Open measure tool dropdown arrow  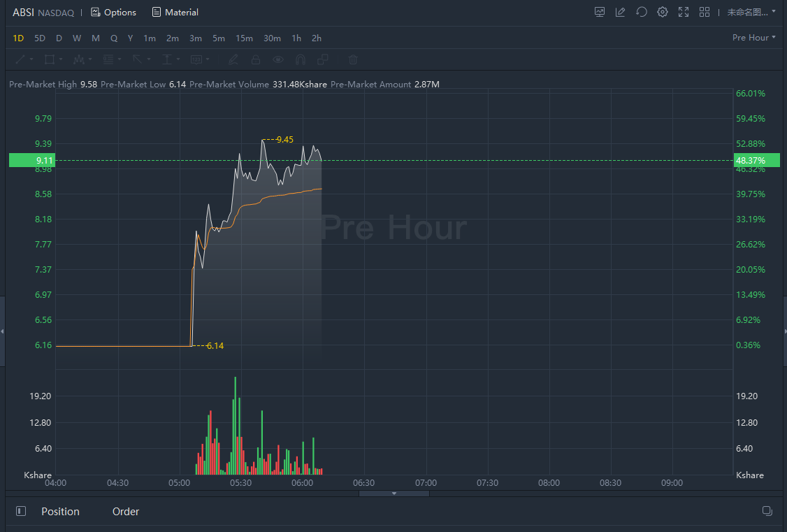pyautogui.click(x=178, y=59)
